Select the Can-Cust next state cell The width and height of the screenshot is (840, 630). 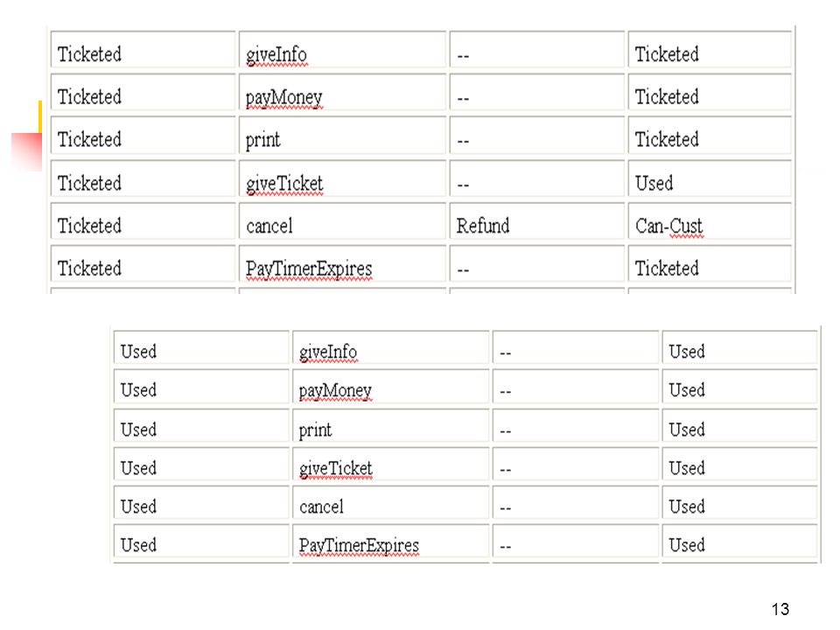click(x=710, y=226)
